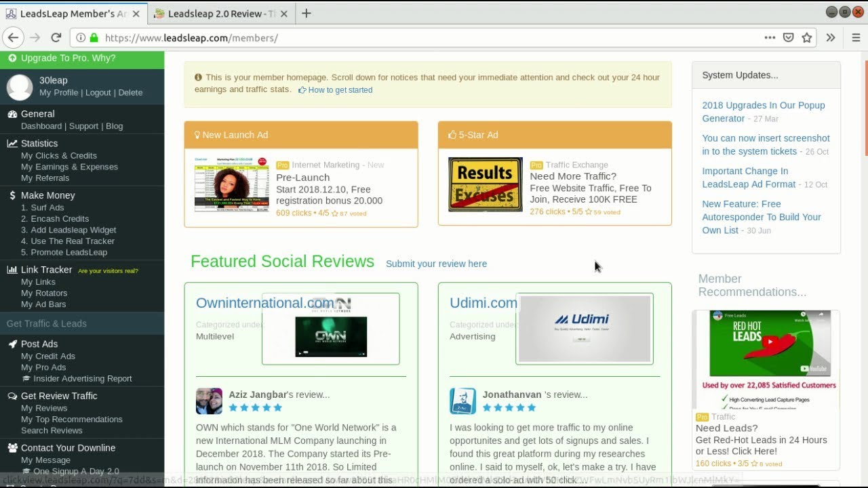Open Search Reviews in the sidebar
This screenshot has width=868, height=488.
(52, 430)
